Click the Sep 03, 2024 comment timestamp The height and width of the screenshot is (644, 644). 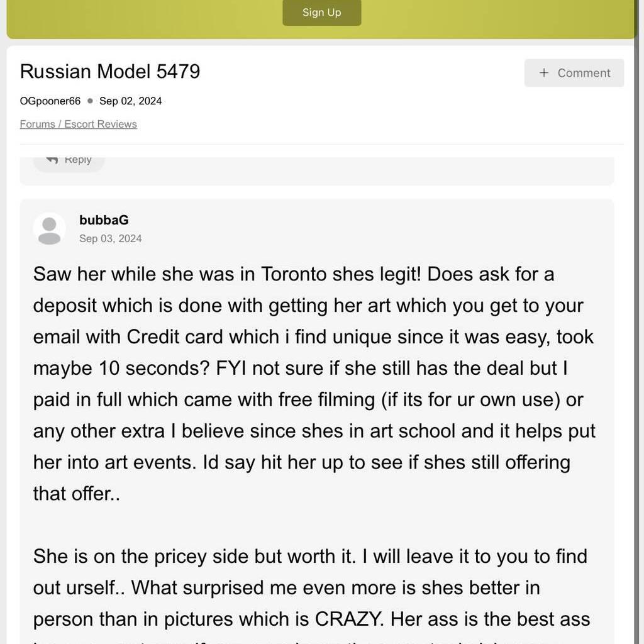pos(111,238)
